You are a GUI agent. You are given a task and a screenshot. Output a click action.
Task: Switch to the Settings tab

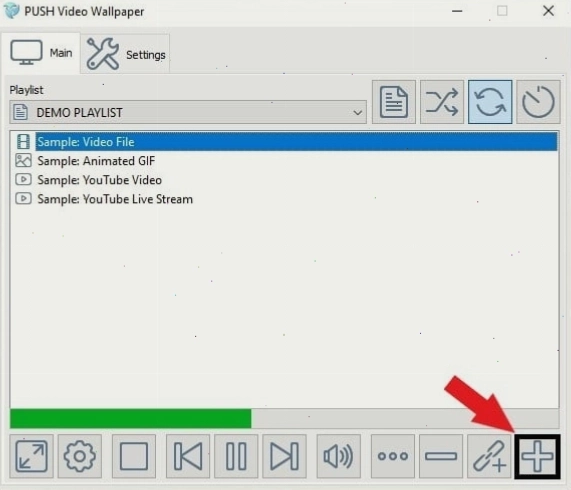coord(126,55)
